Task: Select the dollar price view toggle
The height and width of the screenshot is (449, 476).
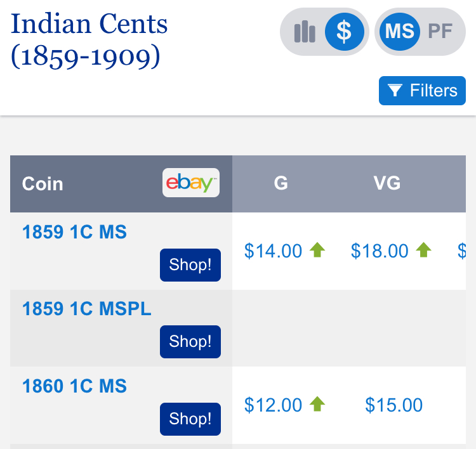Action: click(x=344, y=32)
